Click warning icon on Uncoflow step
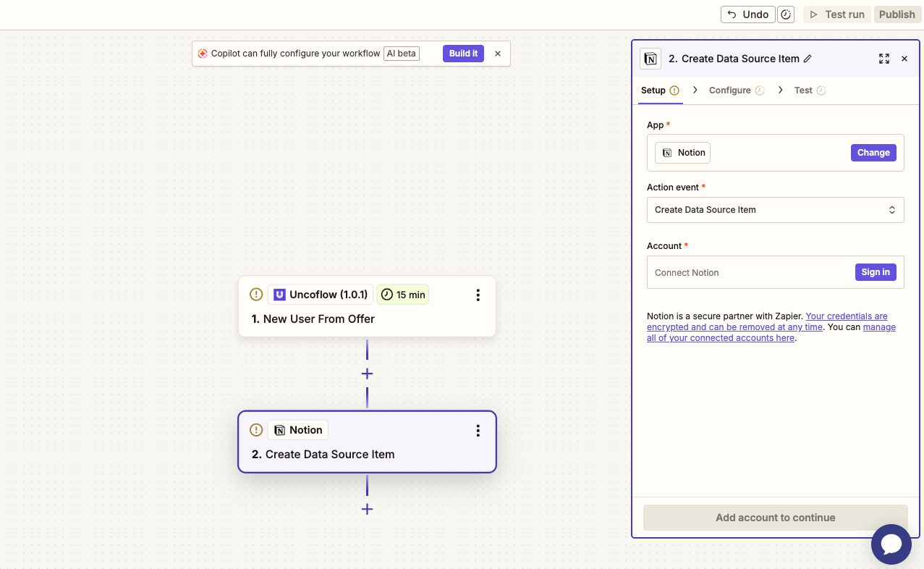 [256, 295]
